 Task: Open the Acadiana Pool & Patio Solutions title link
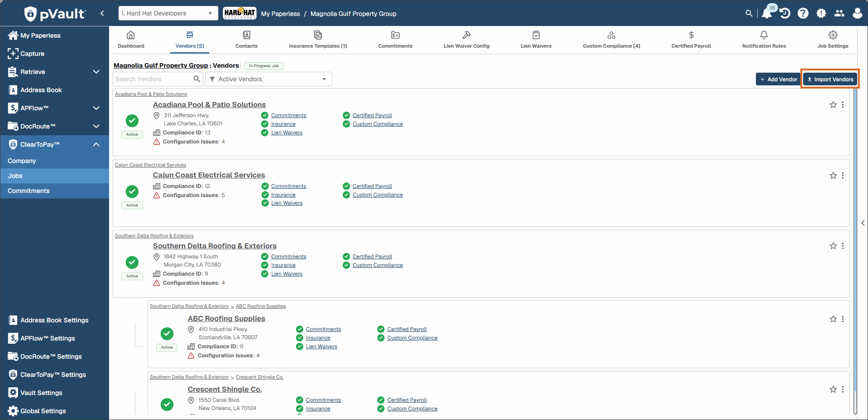coord(209,104)
